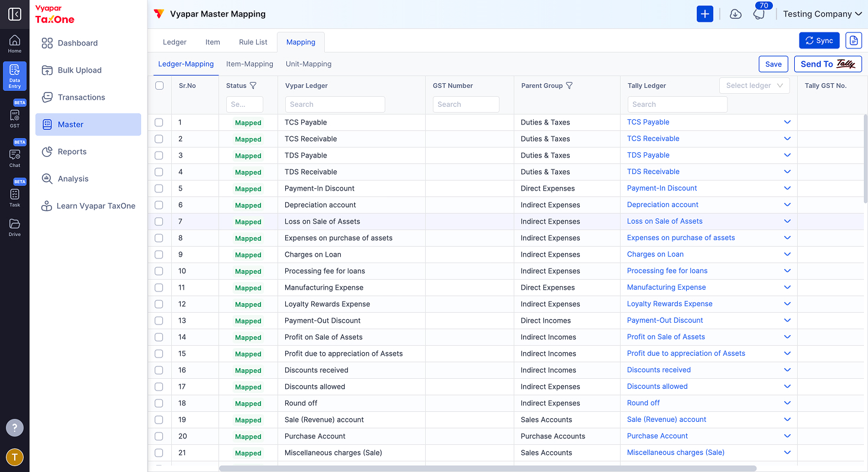
Task: Click the vertical table scrollbar
Action: click(865, 159)
